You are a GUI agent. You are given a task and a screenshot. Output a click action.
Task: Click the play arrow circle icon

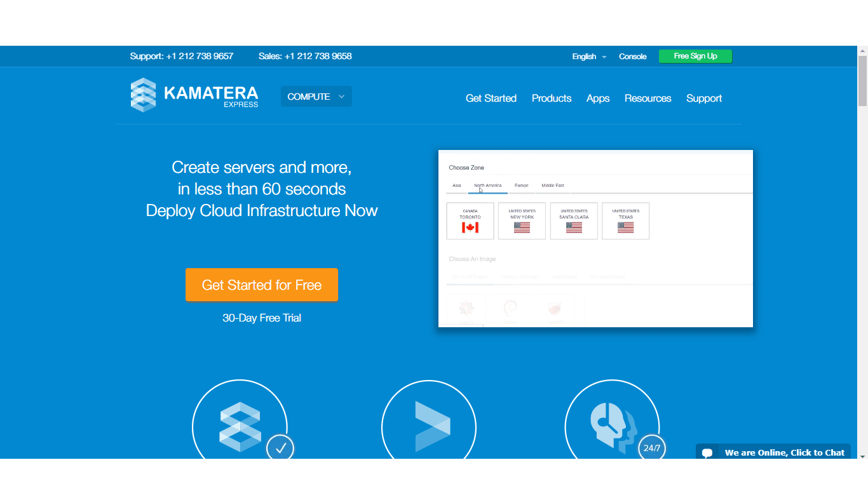tap(429, 426)
